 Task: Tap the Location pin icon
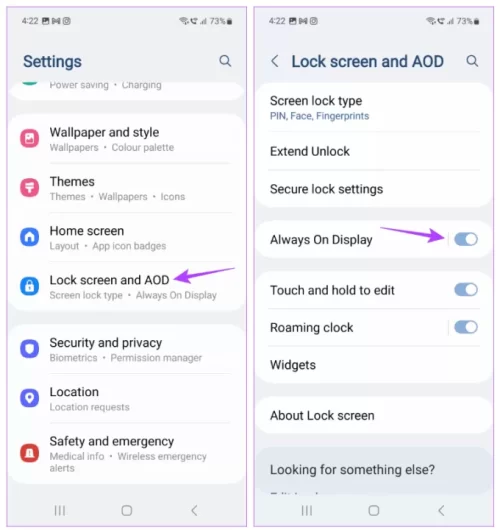pyautogui.click(x=29, y=398)
